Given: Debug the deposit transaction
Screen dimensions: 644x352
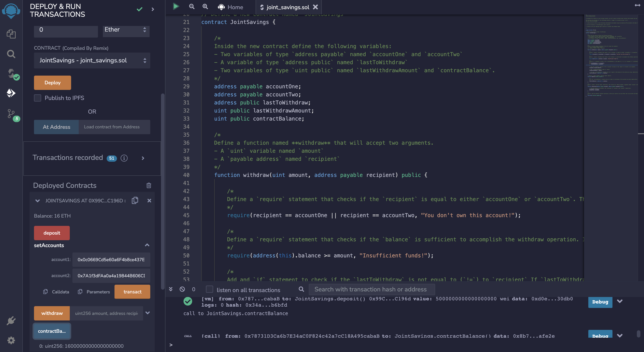Looking at the screenshot, I should [x=600, y=302].
